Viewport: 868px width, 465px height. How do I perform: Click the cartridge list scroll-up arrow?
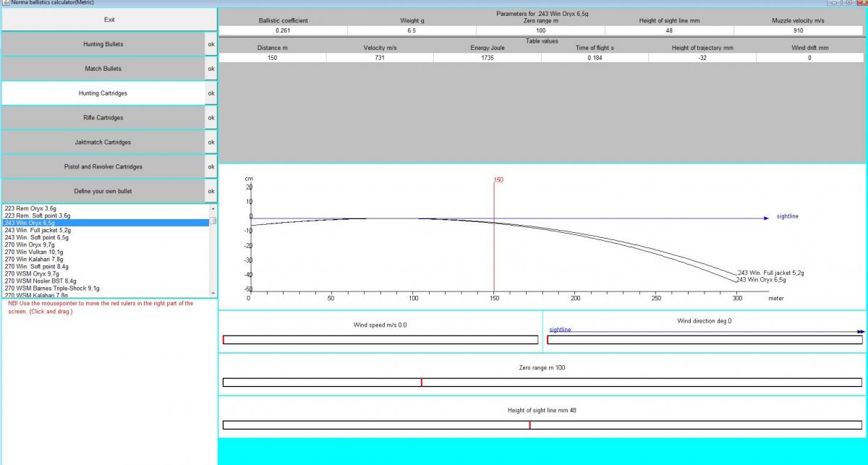click(x=213, y=208)
